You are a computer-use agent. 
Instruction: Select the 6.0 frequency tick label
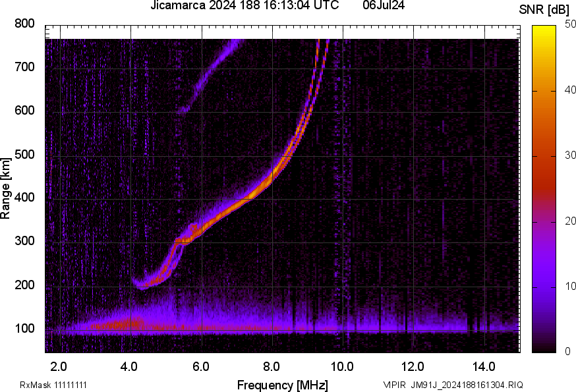(x=201, y=366)
